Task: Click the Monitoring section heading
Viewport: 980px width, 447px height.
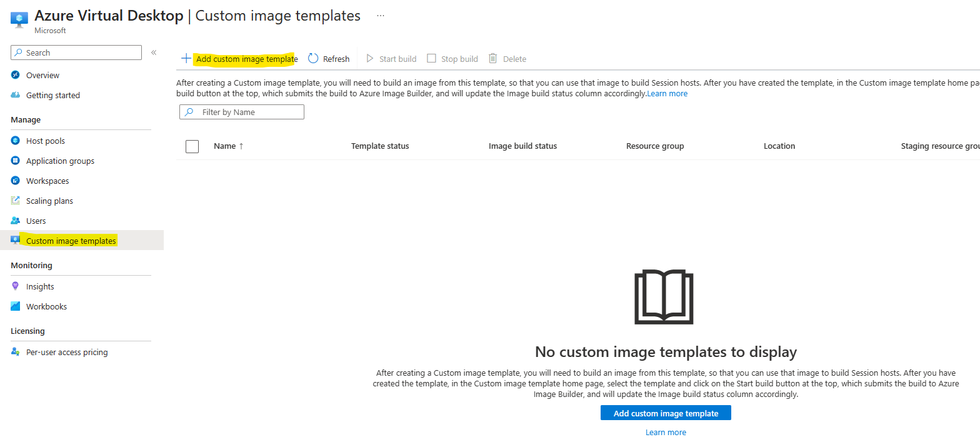Action: [31, 265]
